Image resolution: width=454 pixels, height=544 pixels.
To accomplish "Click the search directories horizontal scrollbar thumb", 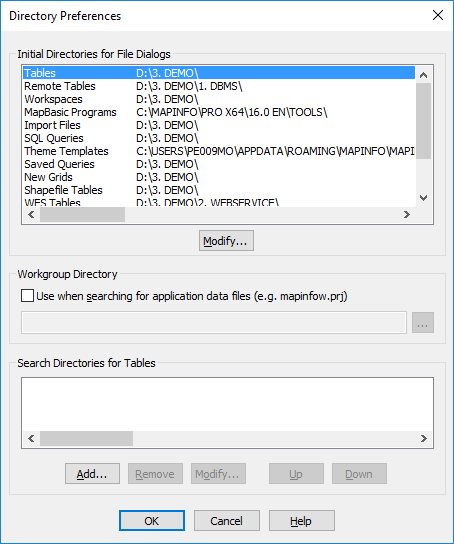I will click(x=86, y=439).
